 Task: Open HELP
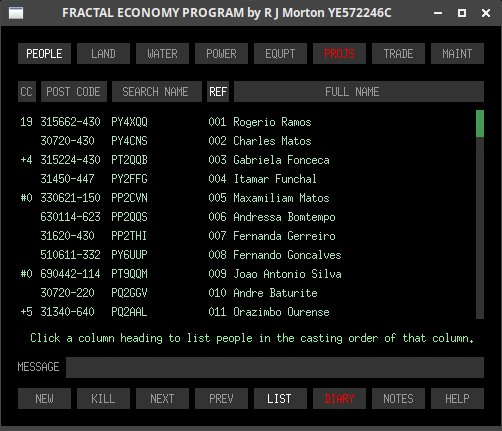(457, 399)
